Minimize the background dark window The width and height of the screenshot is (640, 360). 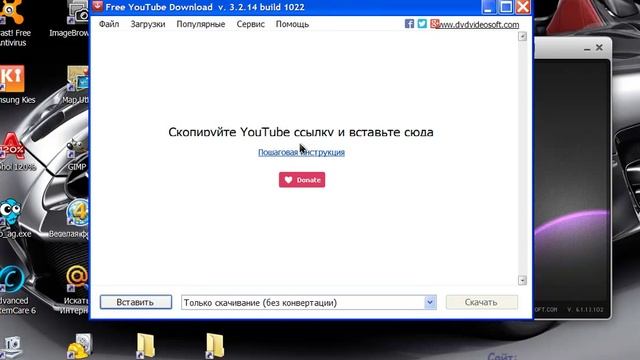[587, 48]
